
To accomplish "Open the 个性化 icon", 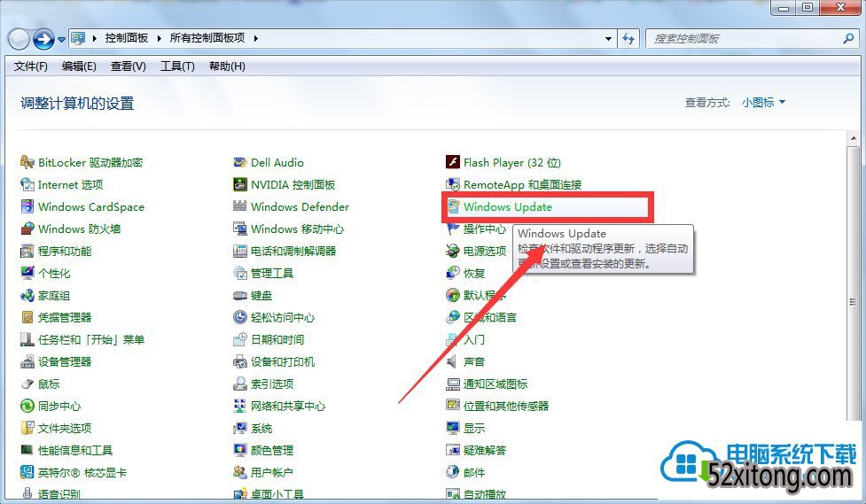I will click(x=27, y=273).
